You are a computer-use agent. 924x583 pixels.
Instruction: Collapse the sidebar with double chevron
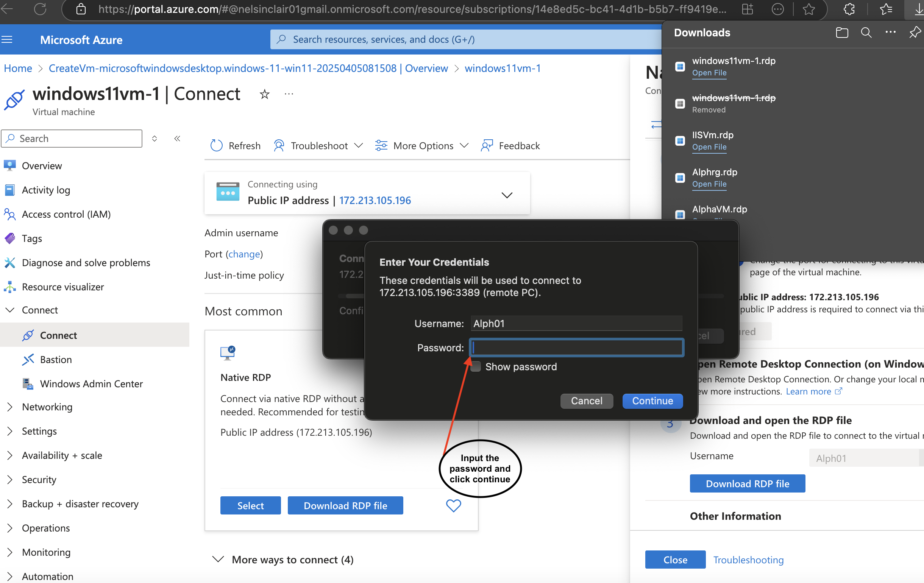(177, 139)
